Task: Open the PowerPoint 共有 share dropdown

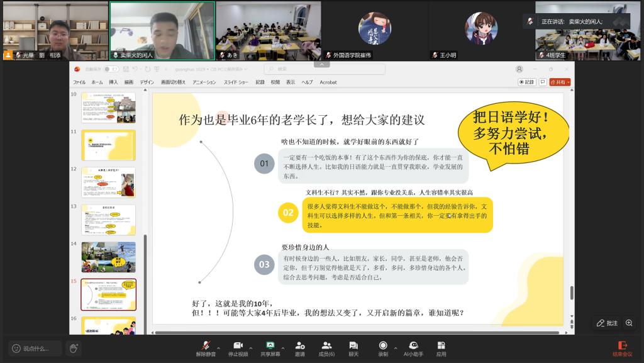Action: [560, 82]
